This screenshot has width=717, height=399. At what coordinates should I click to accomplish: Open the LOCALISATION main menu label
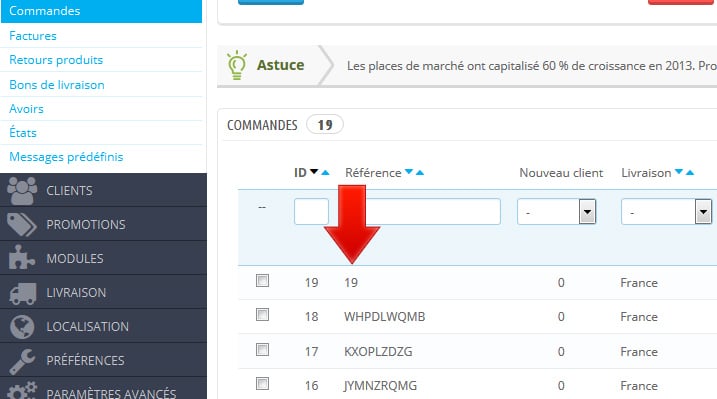point(88,326)
